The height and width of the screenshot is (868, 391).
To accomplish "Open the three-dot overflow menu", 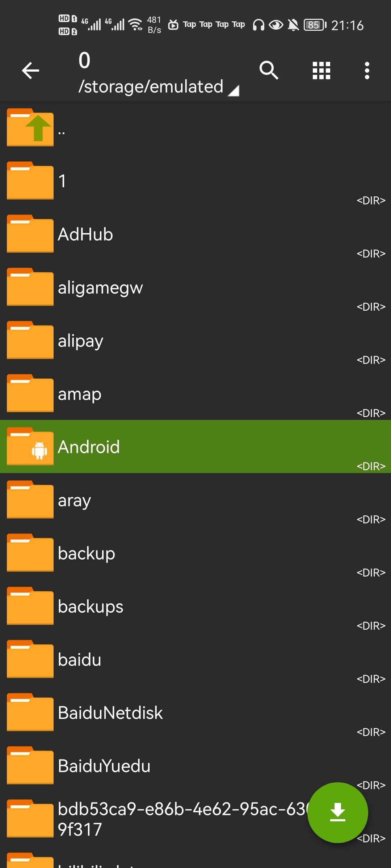I will pyautogui.click(x=367, y=70).
